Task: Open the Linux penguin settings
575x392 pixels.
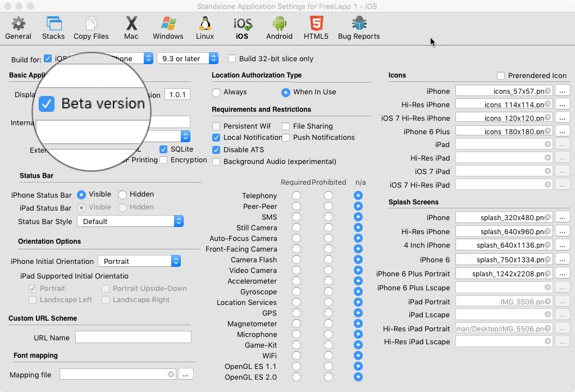Action: tap(205, 28)
